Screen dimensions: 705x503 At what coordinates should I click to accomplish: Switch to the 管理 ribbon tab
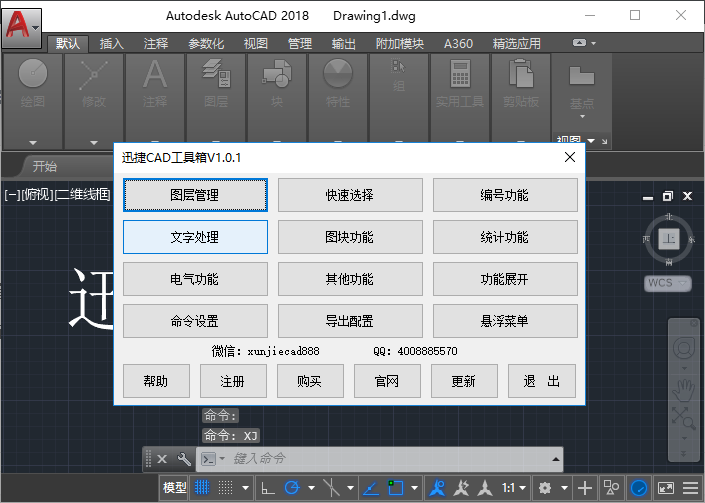tap(299, 44)
